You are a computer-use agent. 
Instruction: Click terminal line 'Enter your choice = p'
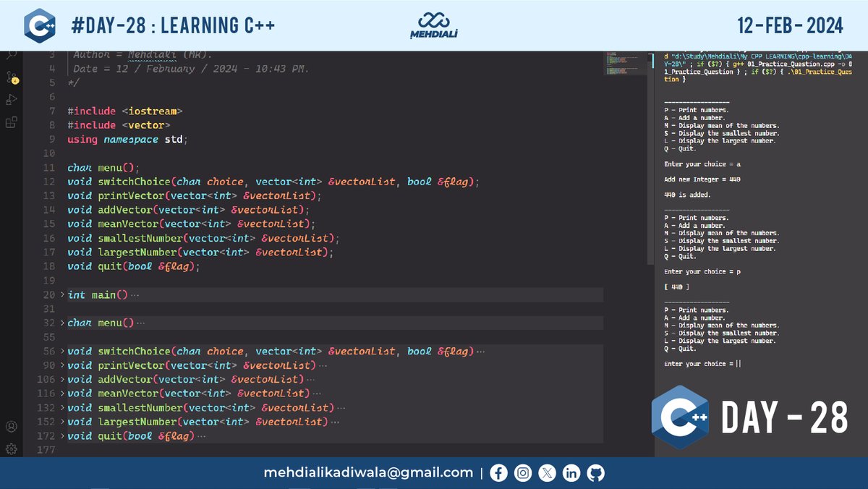click(702, 272)
